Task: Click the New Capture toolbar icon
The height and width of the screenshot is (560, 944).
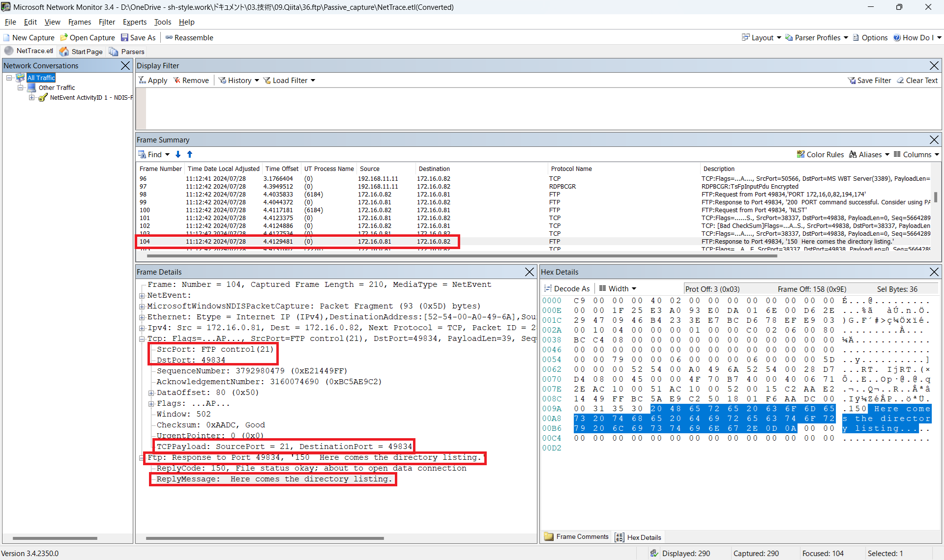Action: [x=7, y=38]
